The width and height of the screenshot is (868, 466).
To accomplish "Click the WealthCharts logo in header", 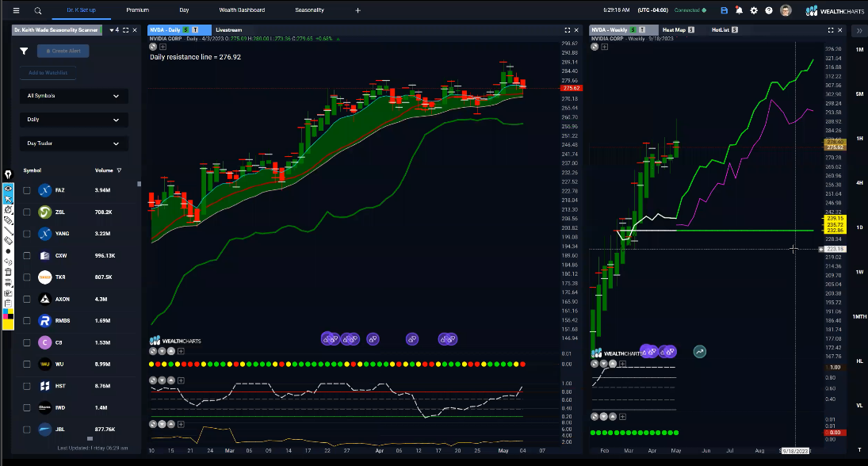I will click(x=834, y=10).
